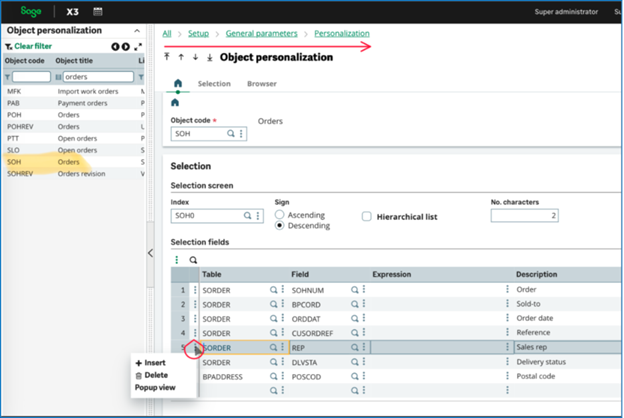This screenshot has height=418, width=624.
Task: Open row 5 actions menu dots
Action: (195, 347)
